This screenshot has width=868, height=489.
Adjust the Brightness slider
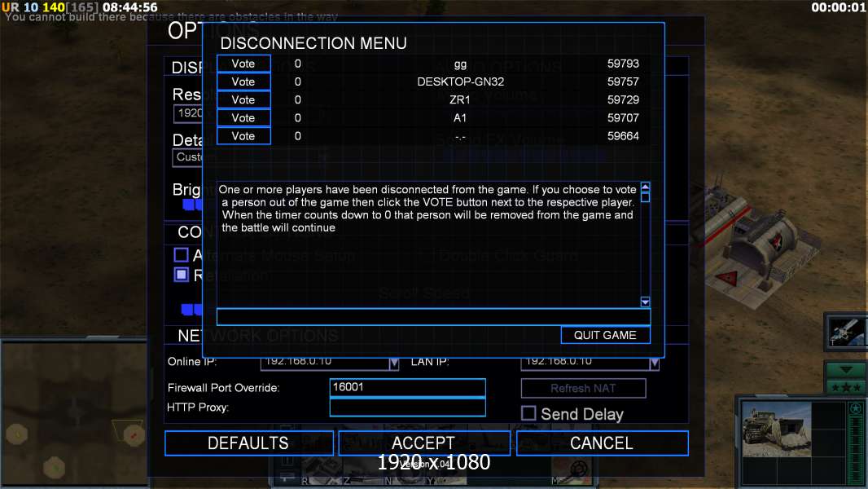tap(193, 205)
